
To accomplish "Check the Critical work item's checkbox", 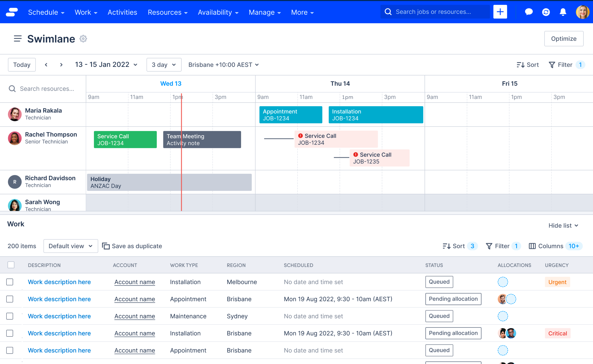I will [10, 333].
